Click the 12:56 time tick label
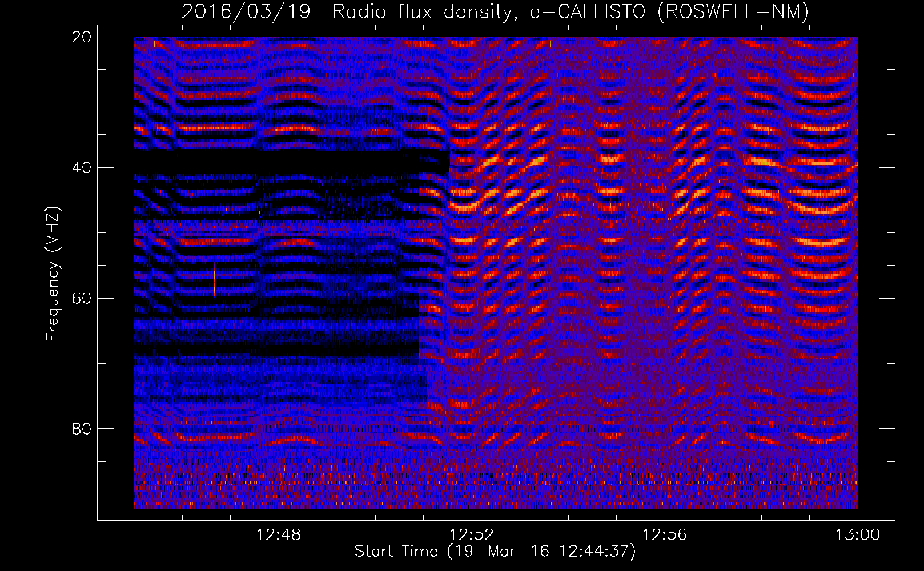924x571 pixels. pyautogui.click(x=665, y=535)
